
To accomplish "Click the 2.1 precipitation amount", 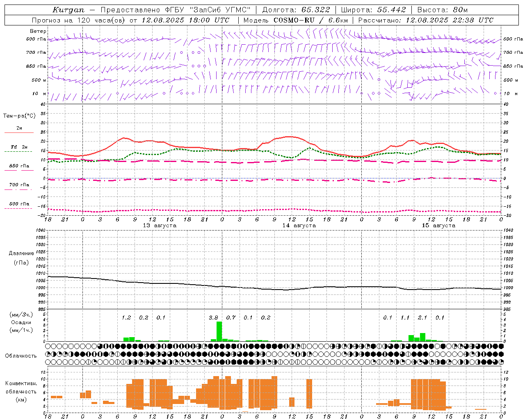I will coord(422,318).
